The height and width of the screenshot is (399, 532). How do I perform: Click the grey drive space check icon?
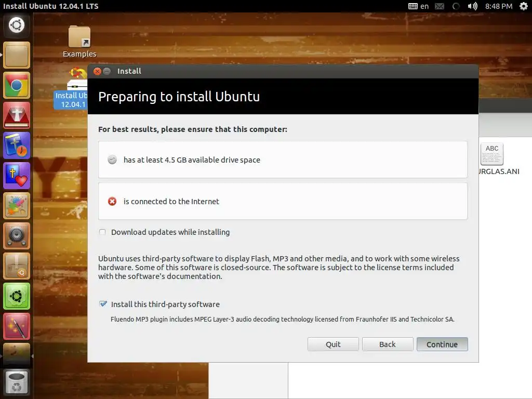coord(112,159)
